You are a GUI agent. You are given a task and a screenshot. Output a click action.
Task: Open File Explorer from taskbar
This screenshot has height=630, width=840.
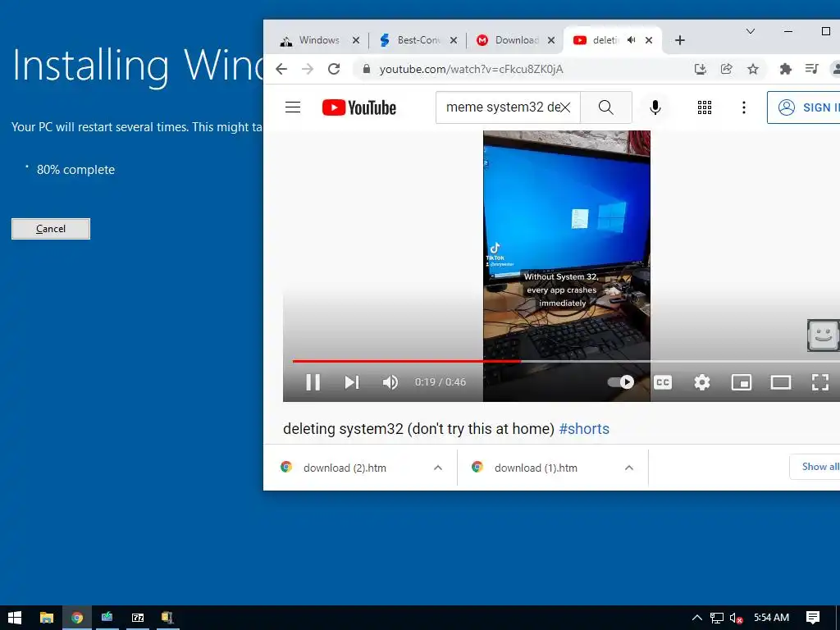[x=47, y=618]
